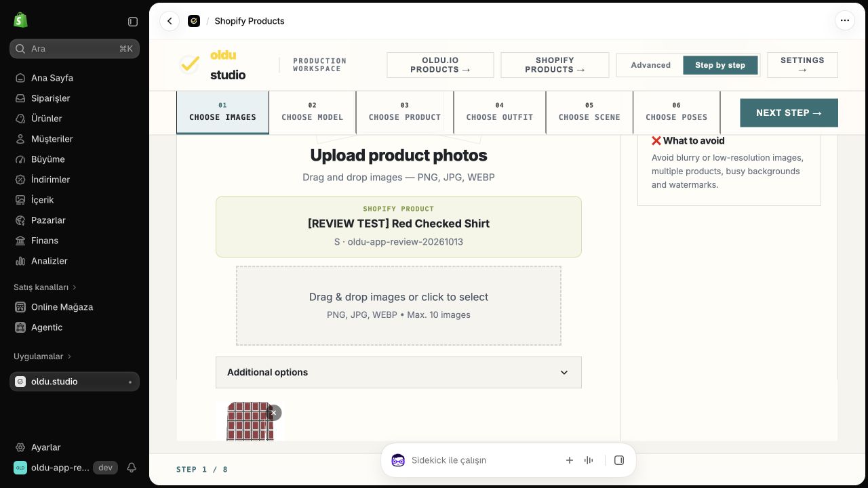Go to Choose Outfit step tab
Image resolution: width=868 pixels, height=488 pixels.
tap(500, 112)
